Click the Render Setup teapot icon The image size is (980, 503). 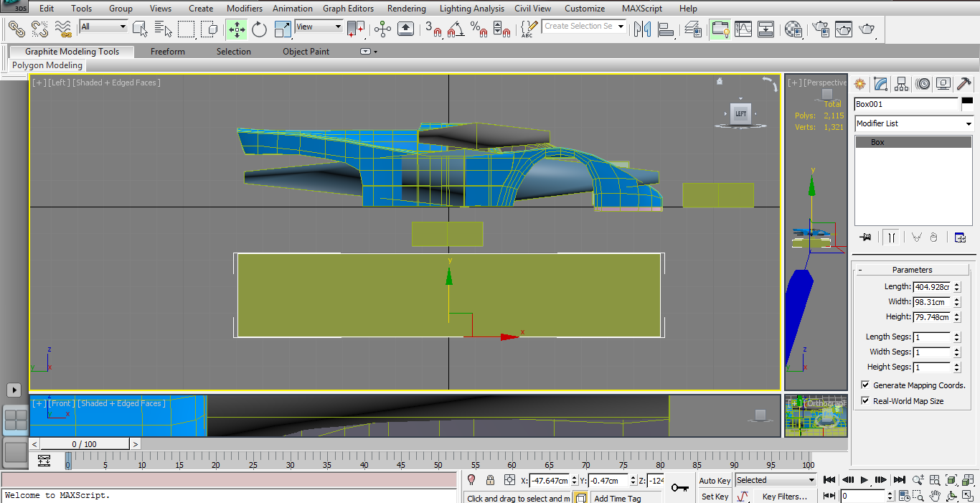coord(821,29)
